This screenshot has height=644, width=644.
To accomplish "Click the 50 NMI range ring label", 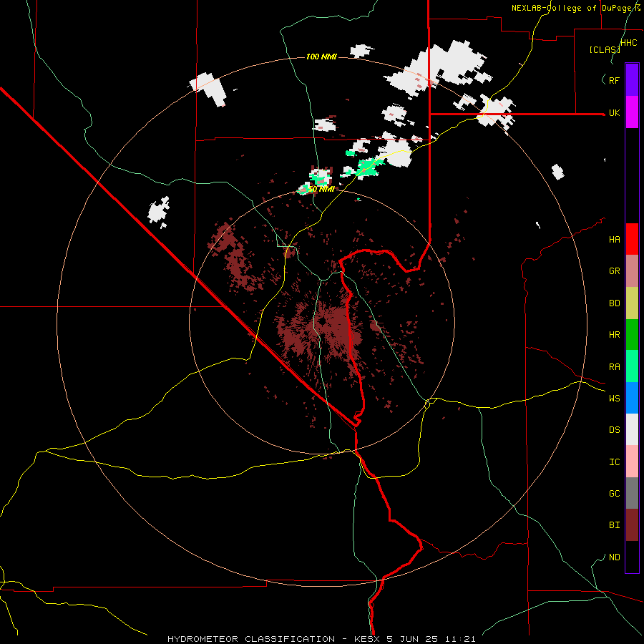I will (321, 189).
